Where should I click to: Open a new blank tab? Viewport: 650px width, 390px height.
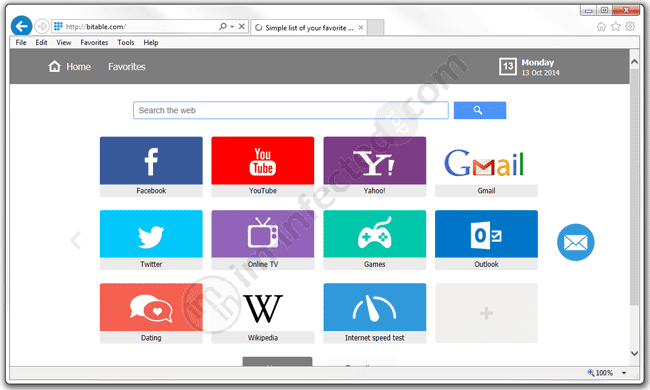(376, 27)
